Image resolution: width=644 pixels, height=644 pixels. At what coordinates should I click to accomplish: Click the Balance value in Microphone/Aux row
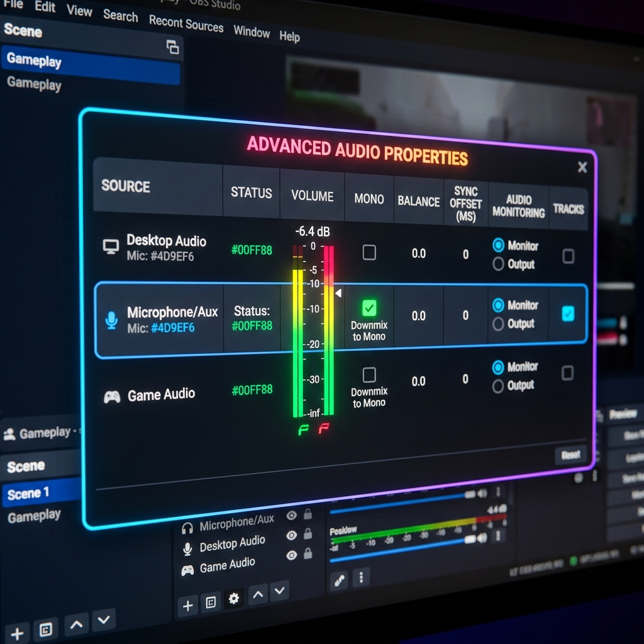point(418,316)
